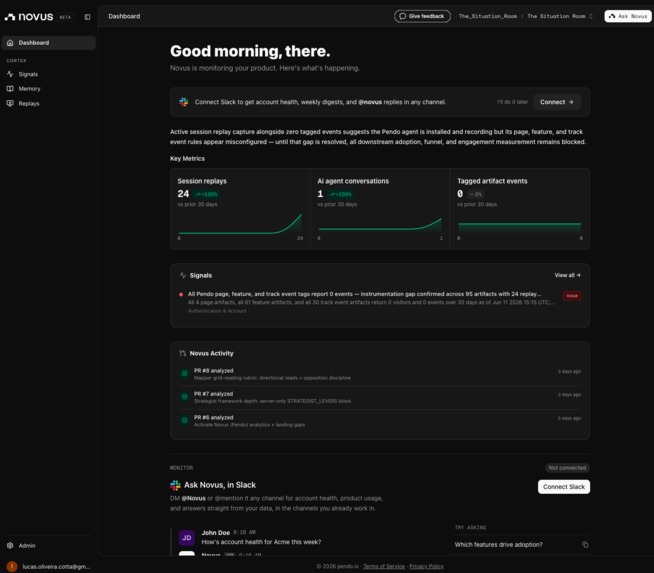
Task: Click the Ask Novus button
Action: tap(628, 16)
